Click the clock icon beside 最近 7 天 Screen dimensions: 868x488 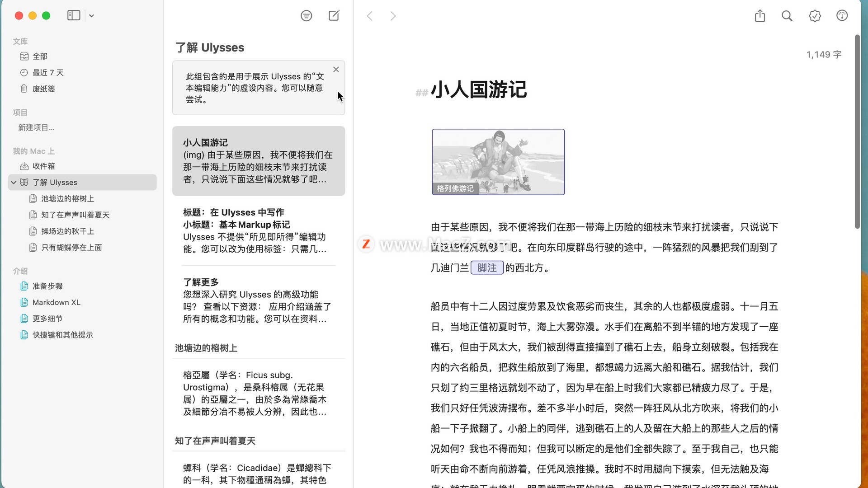(24, 73)
